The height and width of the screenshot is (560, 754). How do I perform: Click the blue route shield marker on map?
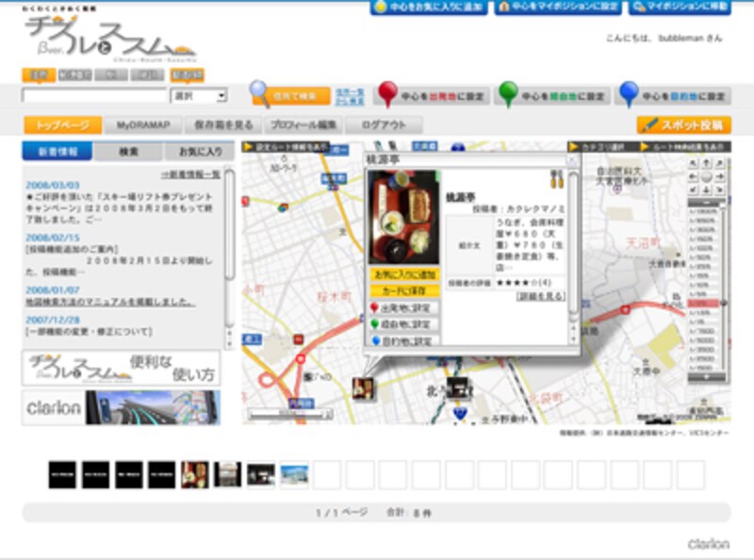[x=460, y=413]
